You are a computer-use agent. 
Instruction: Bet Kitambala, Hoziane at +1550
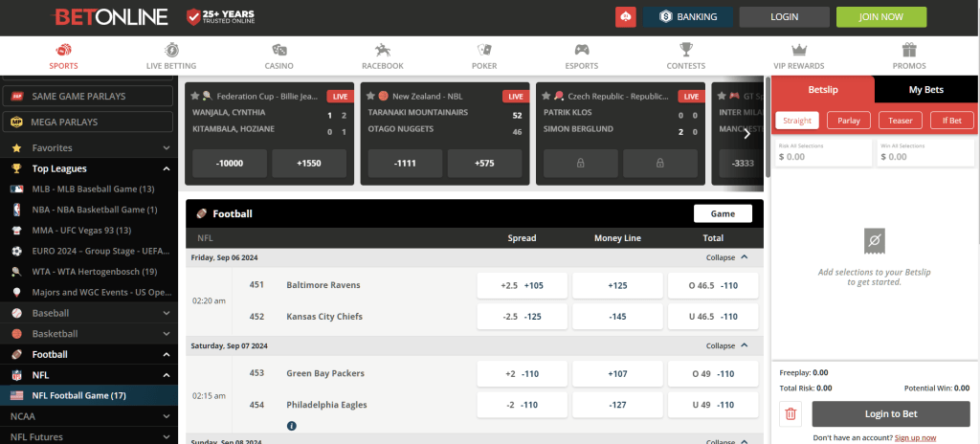pyautogui.click(x=309, y=164)
